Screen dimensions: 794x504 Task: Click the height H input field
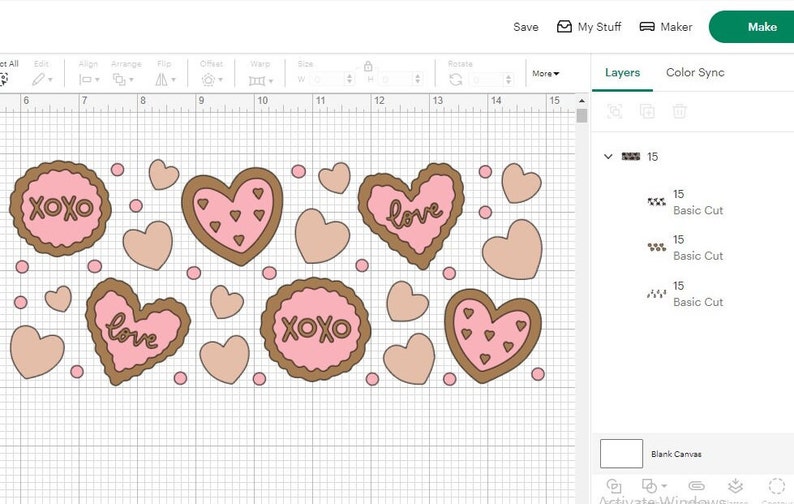tap(395, 79)
